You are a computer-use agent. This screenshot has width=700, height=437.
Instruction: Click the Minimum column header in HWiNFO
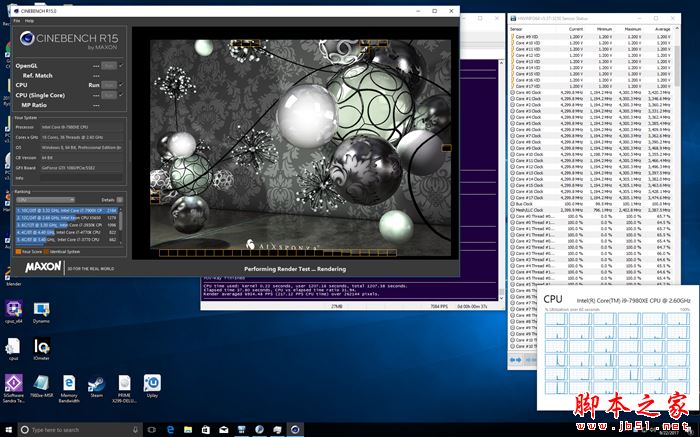click(x=604, y=29)
